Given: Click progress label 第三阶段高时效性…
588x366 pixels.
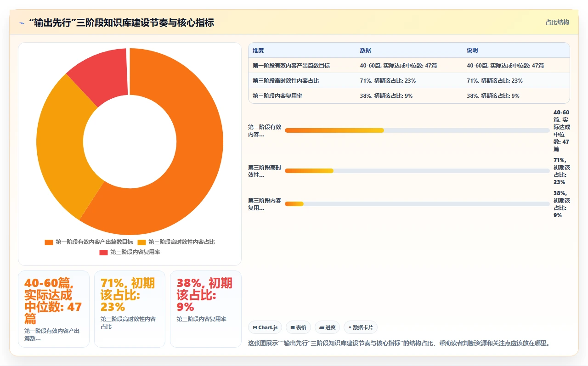Looking at the screenshot, I should tap(265, 171).
